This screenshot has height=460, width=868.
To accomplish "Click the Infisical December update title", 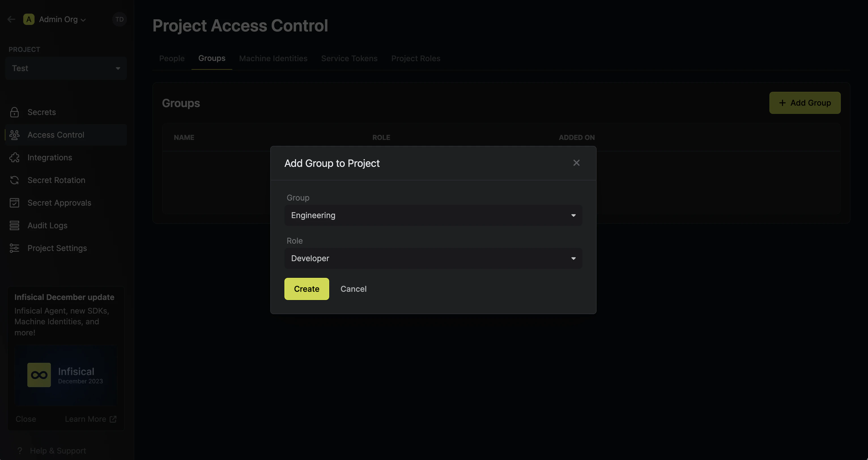I will pyautogui.click(x=64, y=297).
